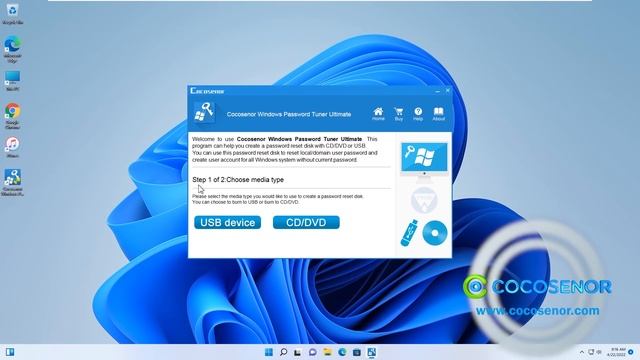Close the Cocosenor window
The width and height of the screenshot is (640, 360).
click(x=447, y=91)
